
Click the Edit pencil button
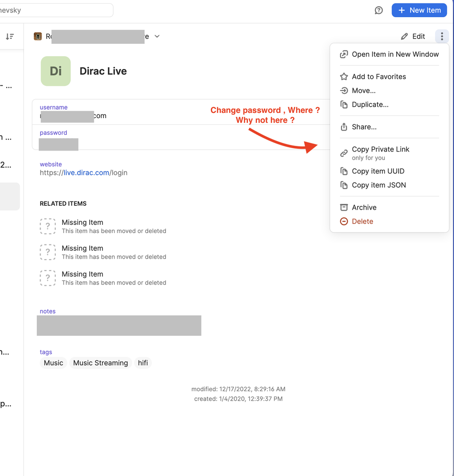413,36
